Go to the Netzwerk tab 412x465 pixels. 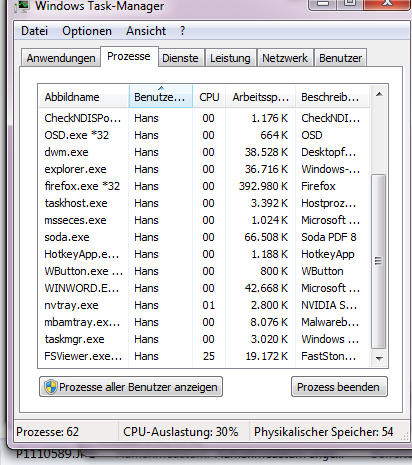(x=285, y=58)
